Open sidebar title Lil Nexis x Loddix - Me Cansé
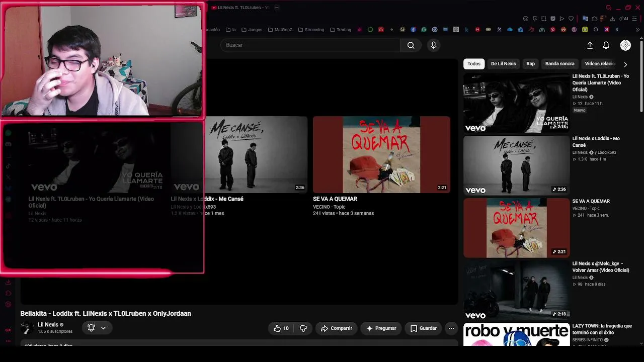 [x=596, y=142]
